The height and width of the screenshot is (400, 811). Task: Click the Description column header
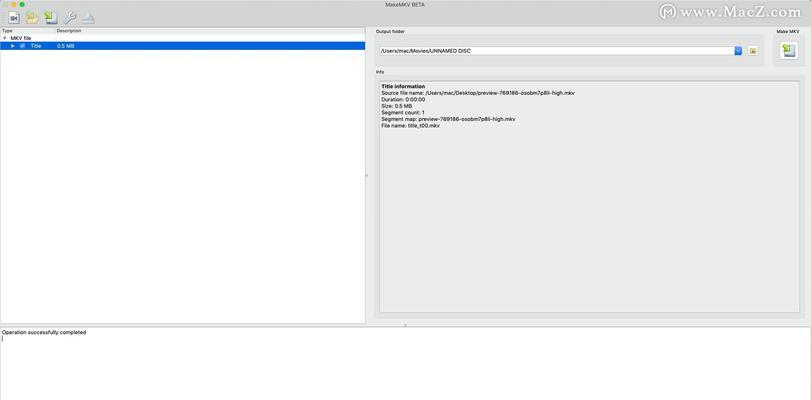tap(69, 31)
